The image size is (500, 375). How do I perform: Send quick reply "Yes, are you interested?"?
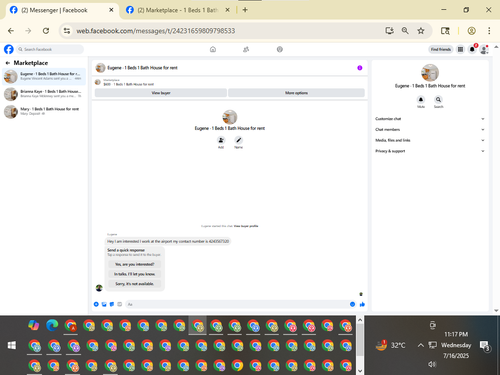click(135, 264)
